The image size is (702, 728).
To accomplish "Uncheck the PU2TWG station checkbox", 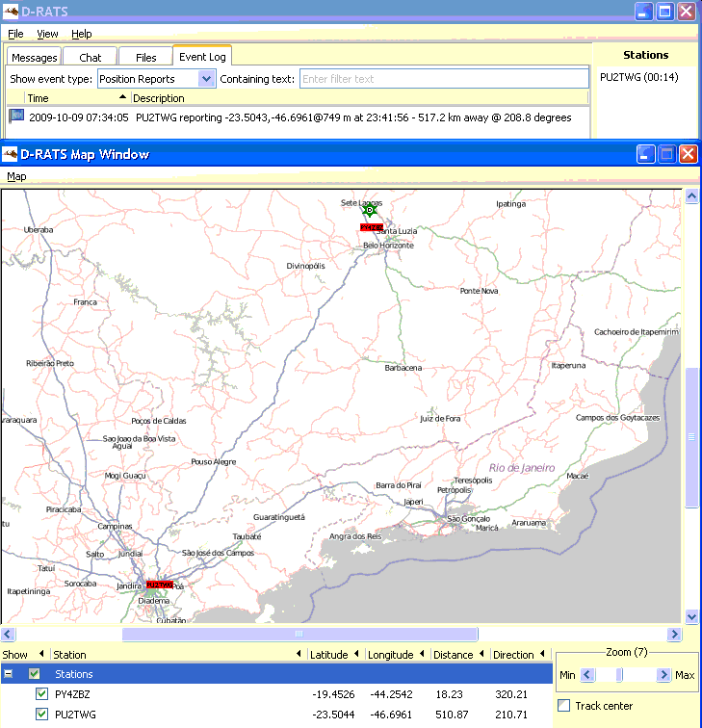I will click(x=41, y=715).
